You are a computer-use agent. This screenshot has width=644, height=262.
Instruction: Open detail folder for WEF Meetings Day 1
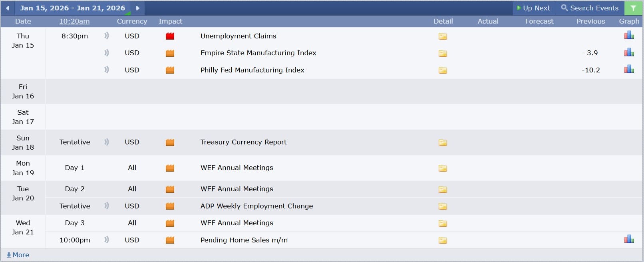coord(443,168)
